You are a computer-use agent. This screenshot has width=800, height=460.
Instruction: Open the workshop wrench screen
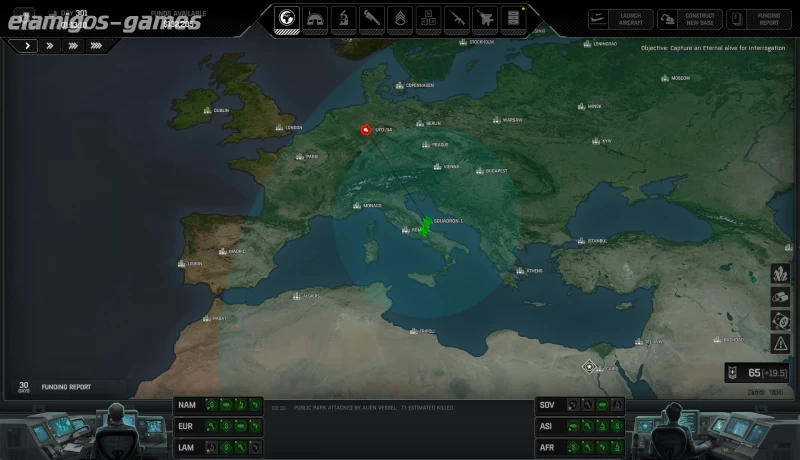(371, 19)
